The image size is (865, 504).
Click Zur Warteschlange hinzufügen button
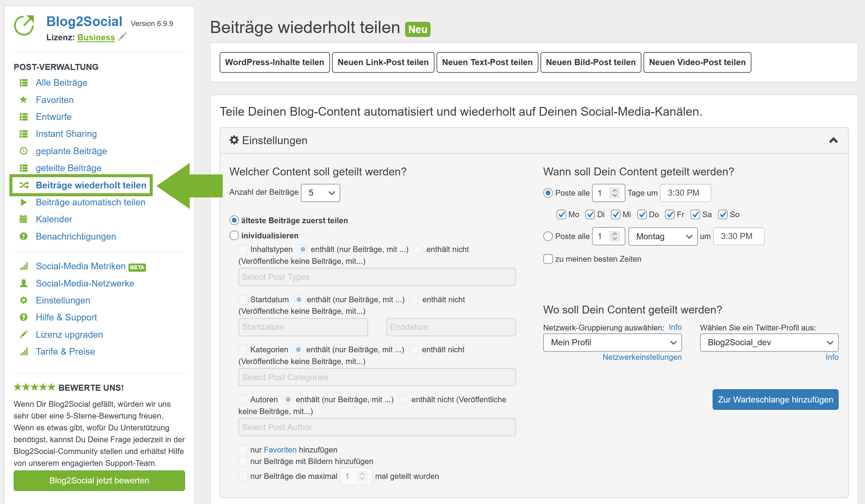(775, 400)
